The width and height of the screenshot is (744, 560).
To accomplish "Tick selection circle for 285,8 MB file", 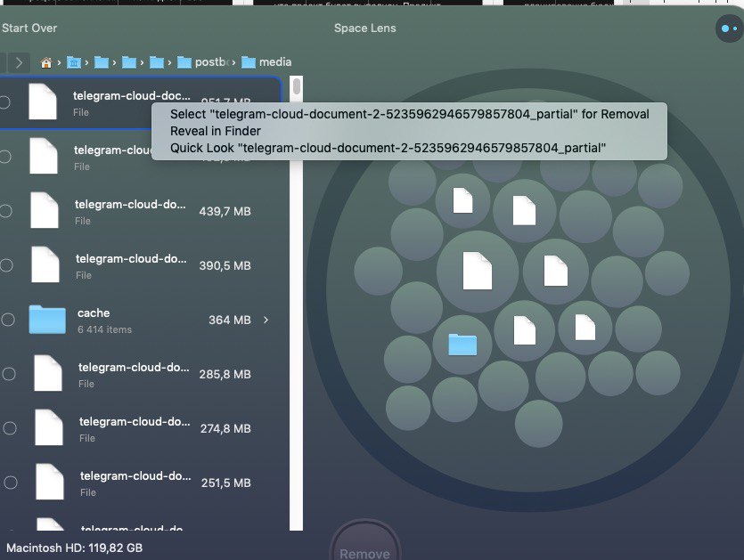I will click(9, 374).
